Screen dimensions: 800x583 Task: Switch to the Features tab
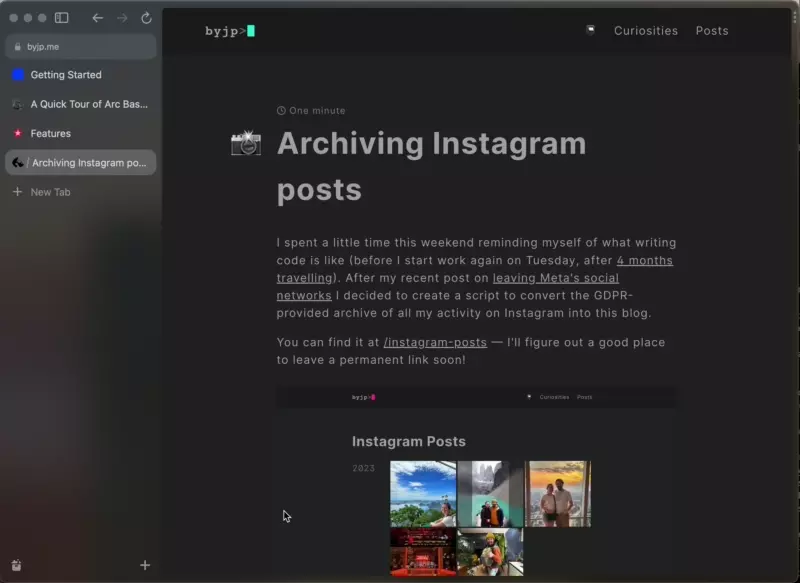coord(81,133)
